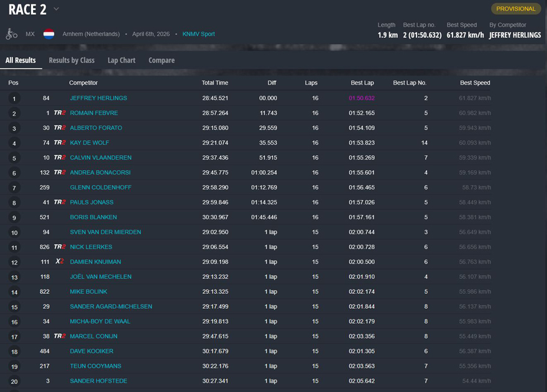
Task: Switch to Results by Class tab
Action: coord(71,60)
